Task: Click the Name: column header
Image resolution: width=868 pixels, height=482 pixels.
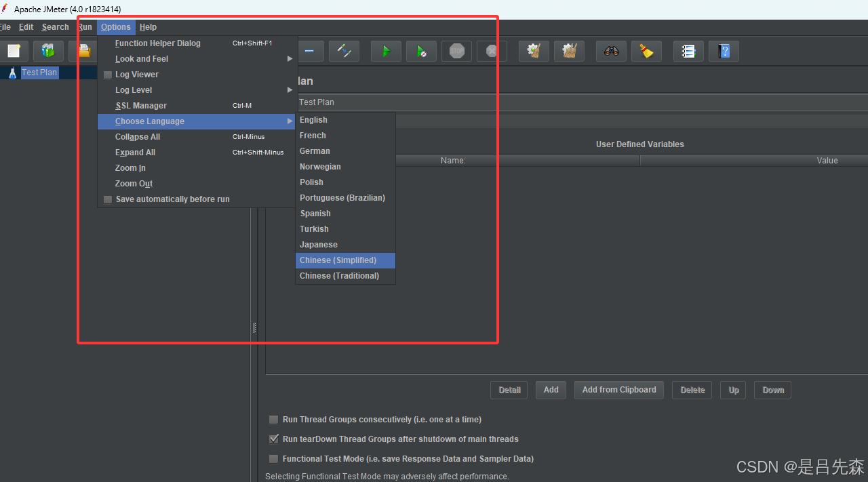Action: [x=453, y=161]
